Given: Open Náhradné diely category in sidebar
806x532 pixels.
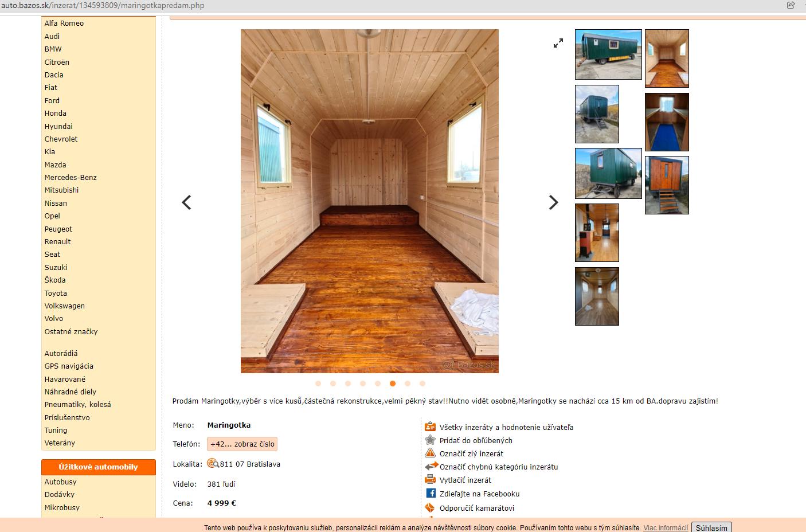Looking at the screenshot, I should tap(70, 392).
